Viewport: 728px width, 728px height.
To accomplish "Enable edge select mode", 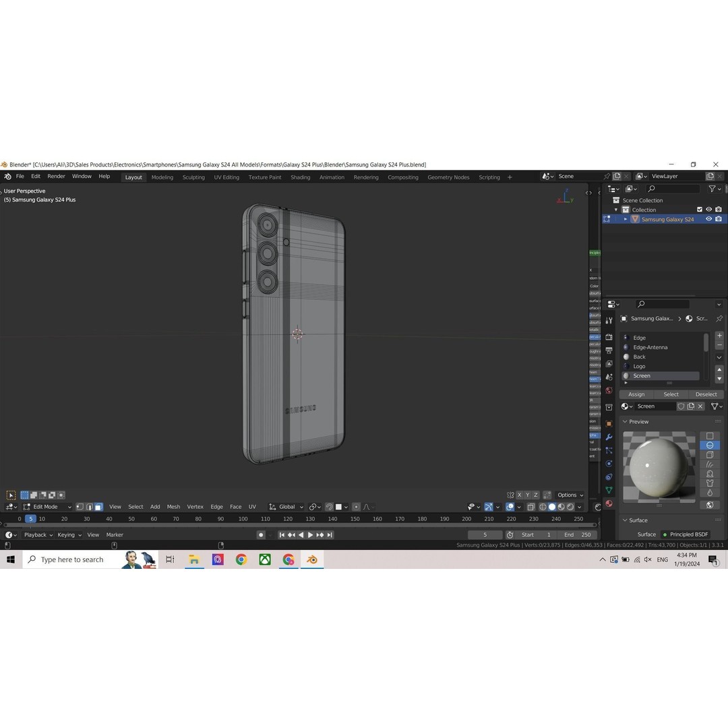I will point(89,506).
